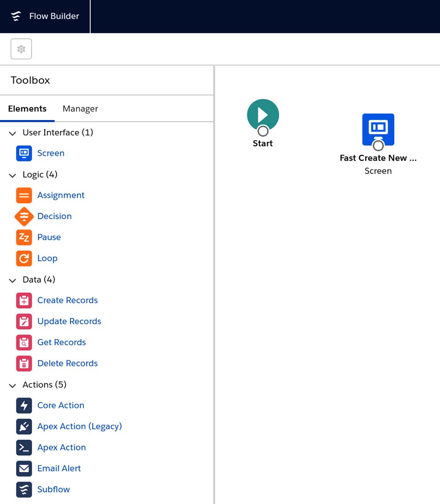Screen dimensions: 440x504
Task: Select the Create Records icon
Action: [24, 300]
